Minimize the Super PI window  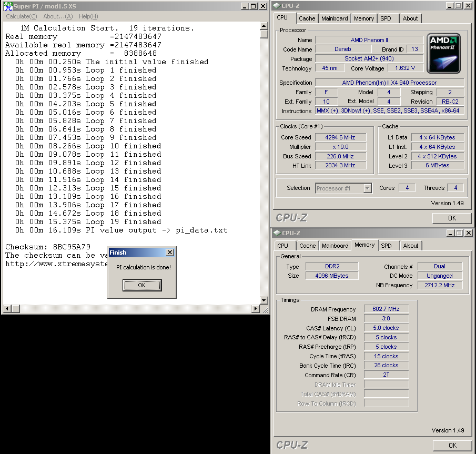245,6
